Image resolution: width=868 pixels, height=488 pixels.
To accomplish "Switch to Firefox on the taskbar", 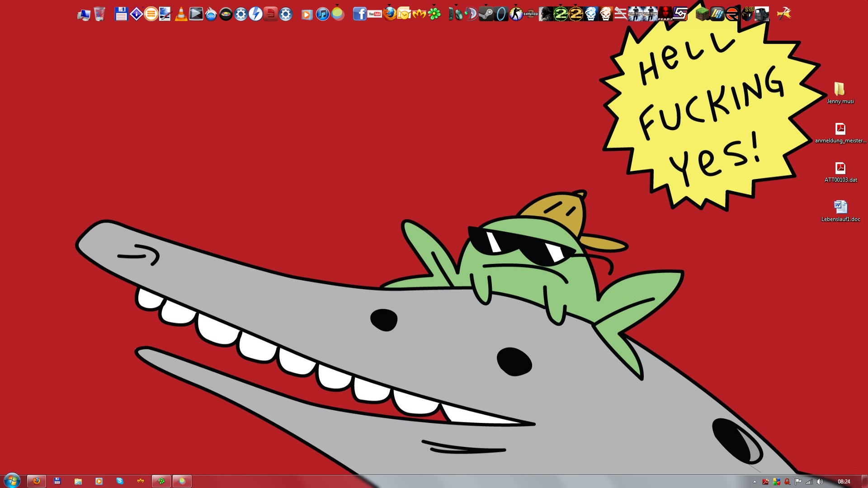I will pos(37,481).
